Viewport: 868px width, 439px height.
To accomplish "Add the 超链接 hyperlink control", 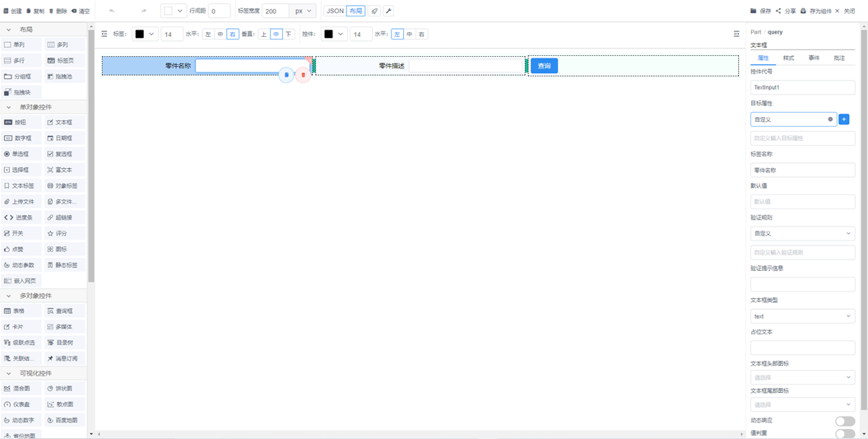I will (x=65, y=217).
